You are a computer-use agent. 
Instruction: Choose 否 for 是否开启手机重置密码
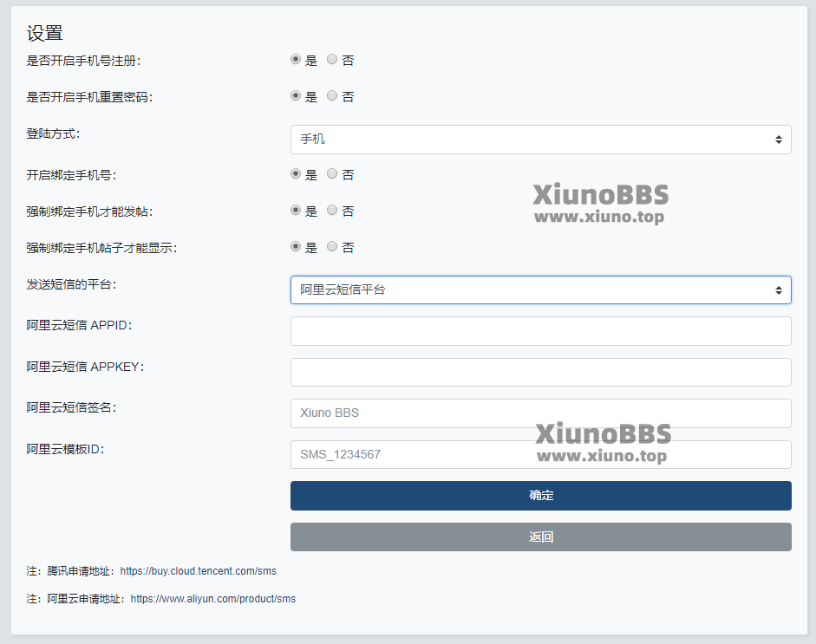point(332,95)
